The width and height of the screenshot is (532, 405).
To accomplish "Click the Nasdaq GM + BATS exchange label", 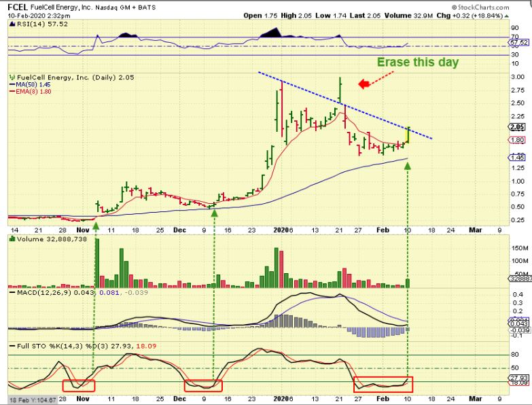I will tap(126, 7).
